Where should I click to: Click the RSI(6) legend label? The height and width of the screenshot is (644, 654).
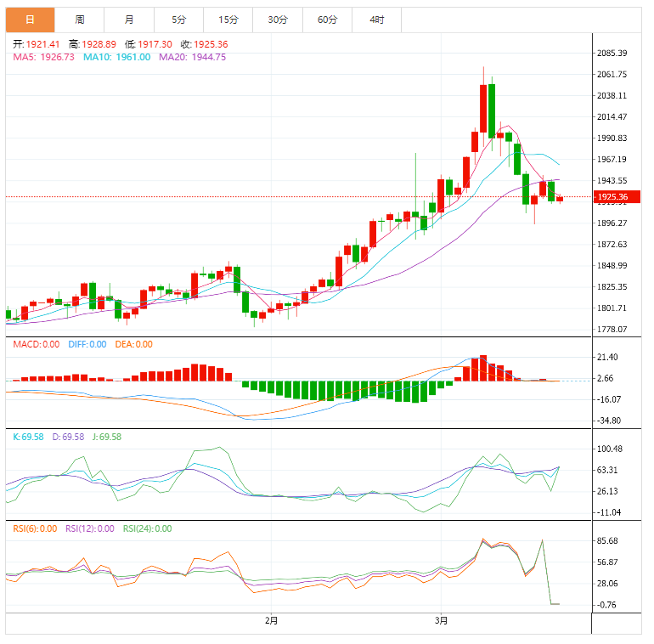[x=35, y=528]
